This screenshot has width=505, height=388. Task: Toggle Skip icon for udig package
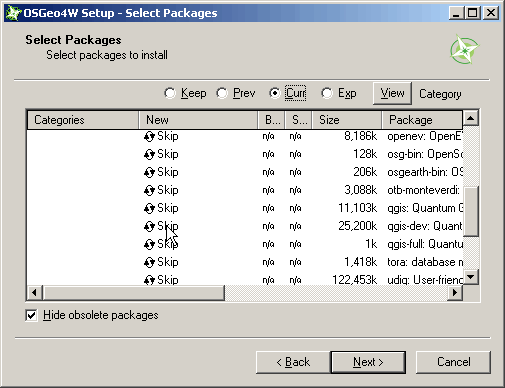[x=149, y=280]
